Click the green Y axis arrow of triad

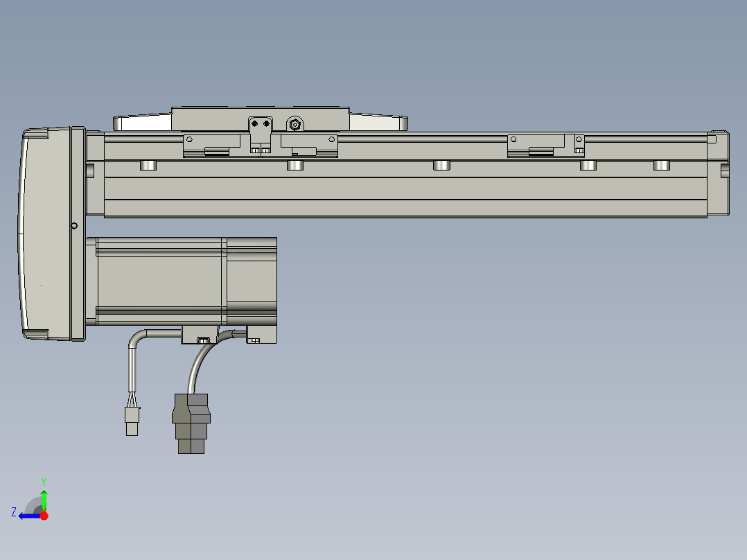[44, 500]
